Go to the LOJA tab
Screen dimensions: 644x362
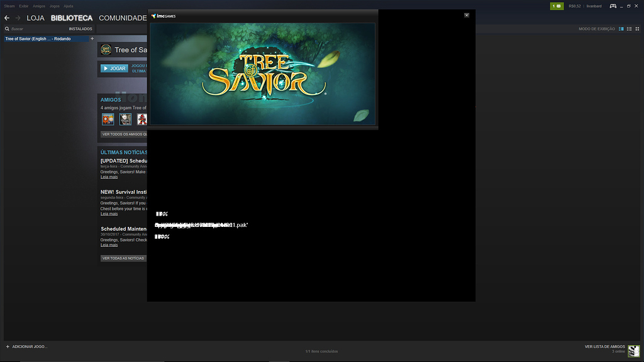point(35,18)
